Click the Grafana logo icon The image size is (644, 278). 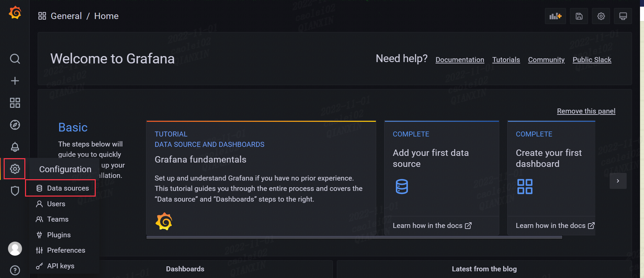coord(15,13)
